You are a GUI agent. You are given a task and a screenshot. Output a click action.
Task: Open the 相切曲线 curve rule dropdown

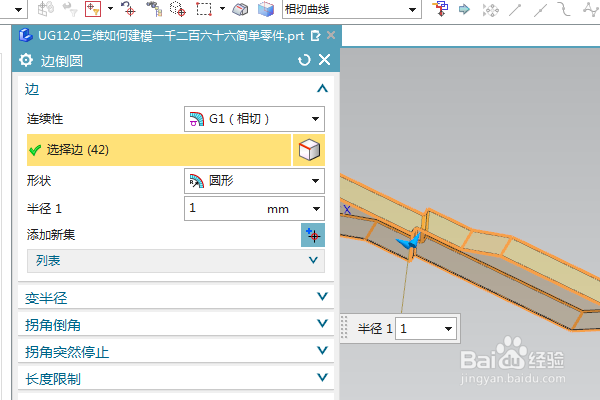(x=352, y=9)
